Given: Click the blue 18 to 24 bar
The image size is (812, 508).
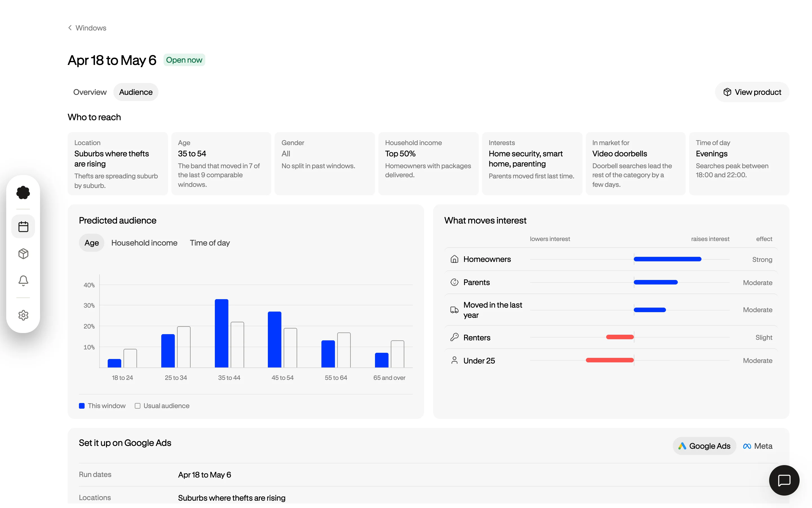Looking at the screenshot, I should 114,363.
